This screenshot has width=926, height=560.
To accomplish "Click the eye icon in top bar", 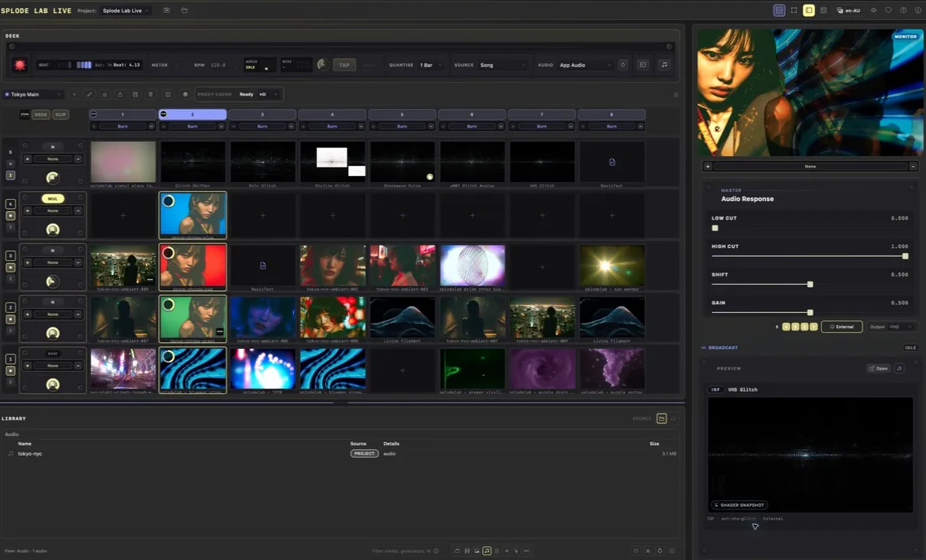I will 874,11.
